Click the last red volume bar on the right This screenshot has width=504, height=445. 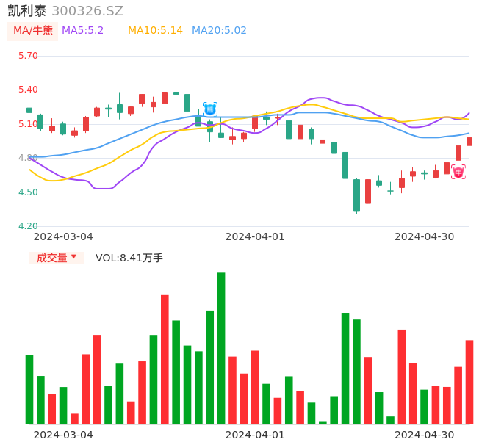[469, 382]
